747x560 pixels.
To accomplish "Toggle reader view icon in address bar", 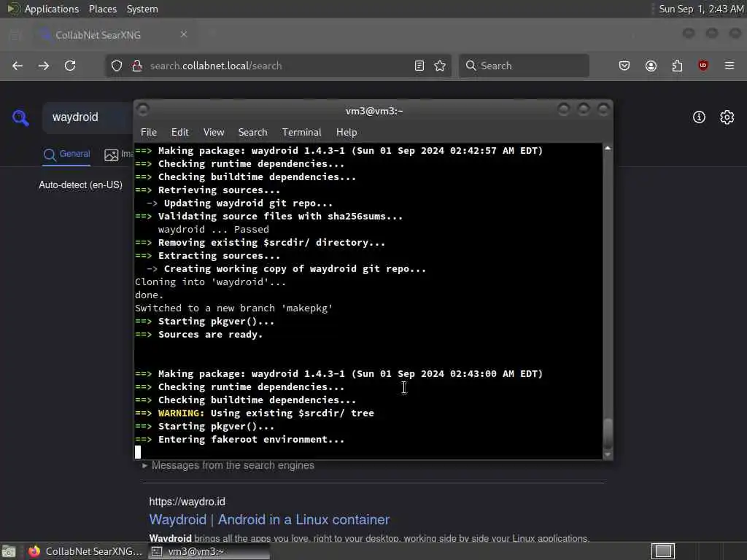I will click(x=419, y=66).
